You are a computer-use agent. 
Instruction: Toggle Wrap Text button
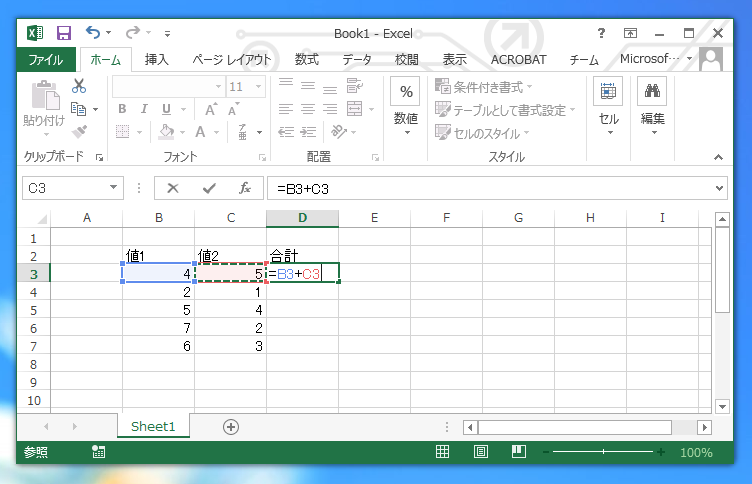354,86
